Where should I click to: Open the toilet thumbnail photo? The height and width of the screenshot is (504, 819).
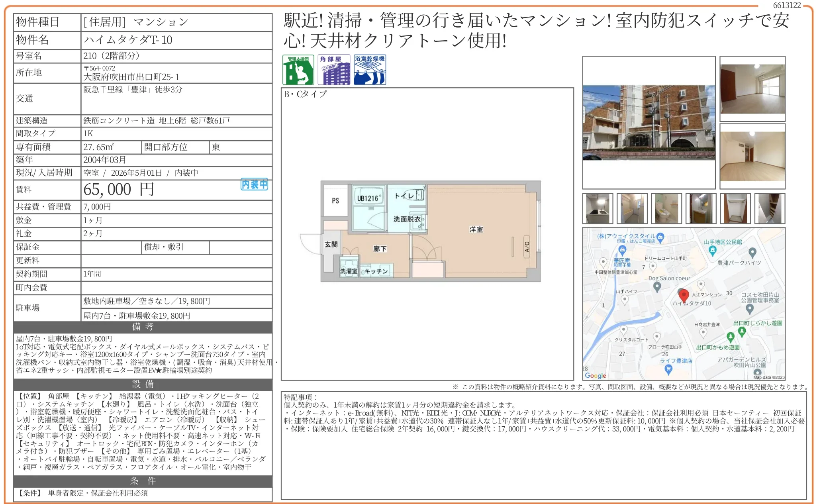(666, 208)
